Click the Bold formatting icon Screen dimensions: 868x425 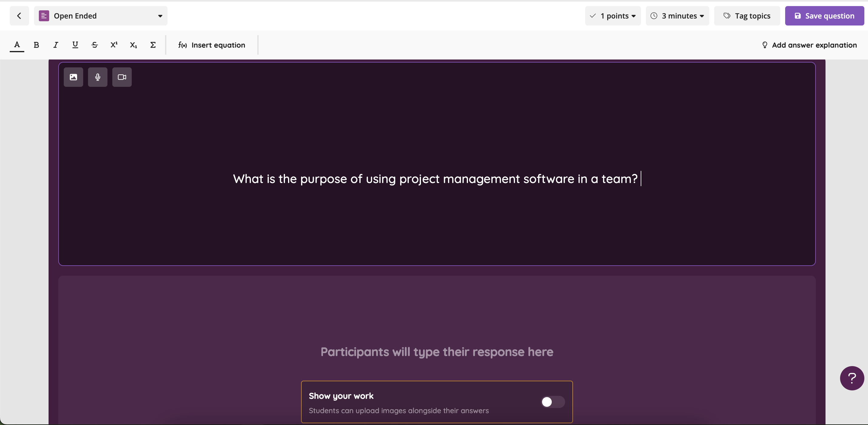click(x=36, y=45)
